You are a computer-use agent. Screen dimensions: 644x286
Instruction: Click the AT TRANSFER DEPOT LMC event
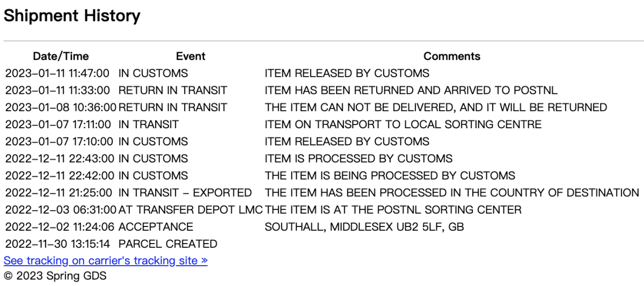pyautogui.click(x=190, y=210)
